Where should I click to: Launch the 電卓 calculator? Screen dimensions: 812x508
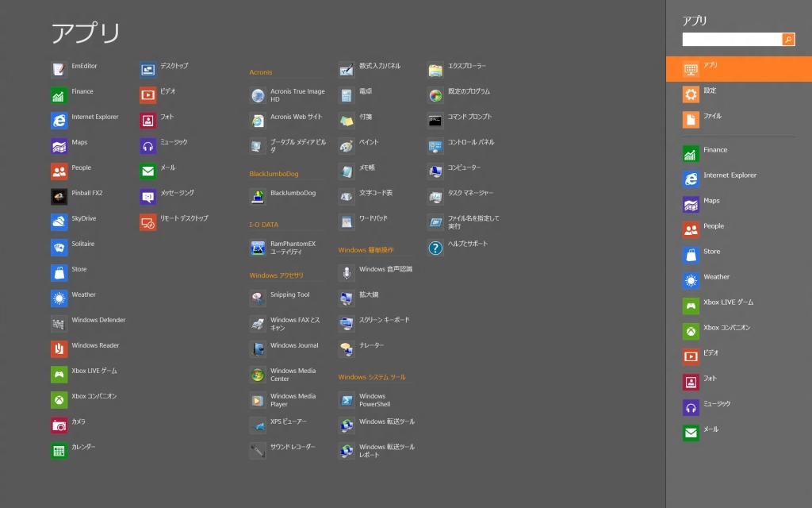point(347,95)
